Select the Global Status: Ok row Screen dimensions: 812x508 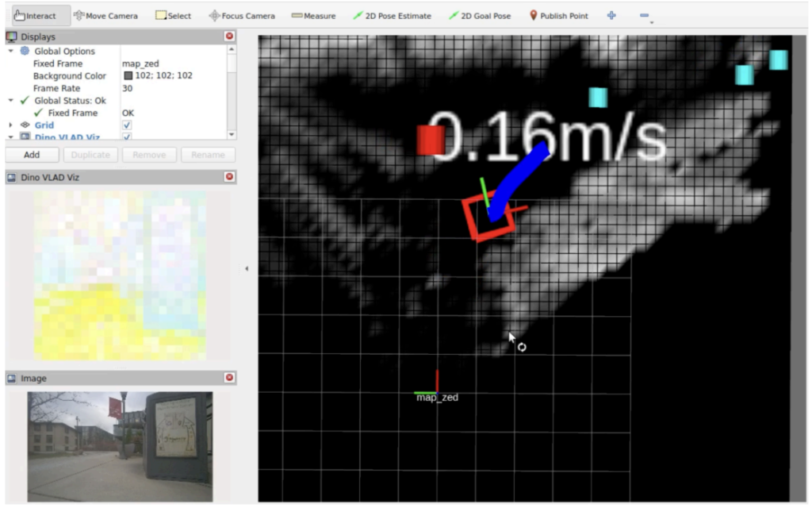pyautogui.click(x=116, y=100)
